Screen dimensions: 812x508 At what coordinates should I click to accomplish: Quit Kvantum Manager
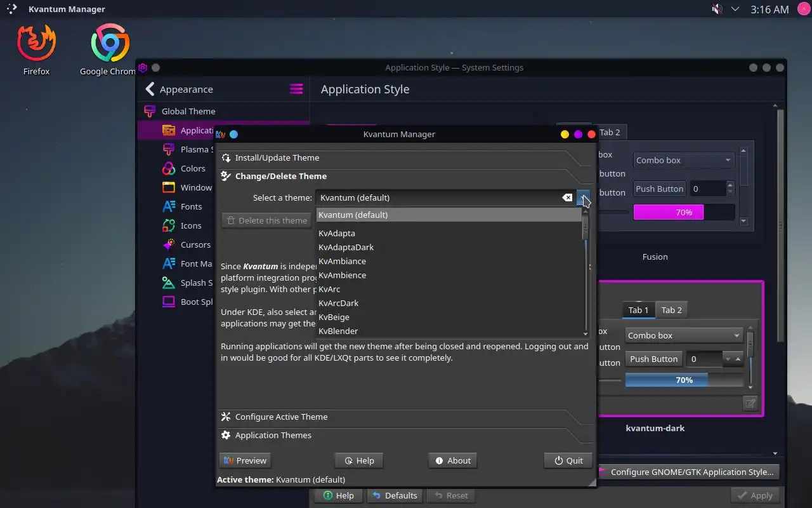pyautogui.click(x=568, y=460)
